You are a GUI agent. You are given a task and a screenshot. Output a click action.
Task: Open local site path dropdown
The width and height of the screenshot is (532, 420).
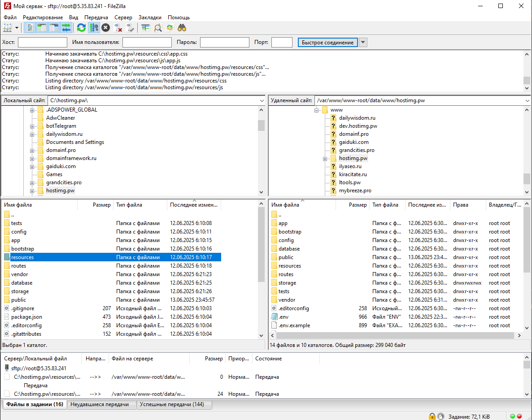[262, 101]
